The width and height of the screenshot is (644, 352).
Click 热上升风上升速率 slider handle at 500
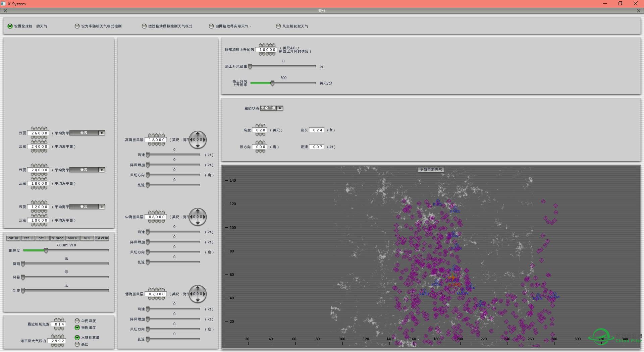pyautogui.click(x=272, y=83)
